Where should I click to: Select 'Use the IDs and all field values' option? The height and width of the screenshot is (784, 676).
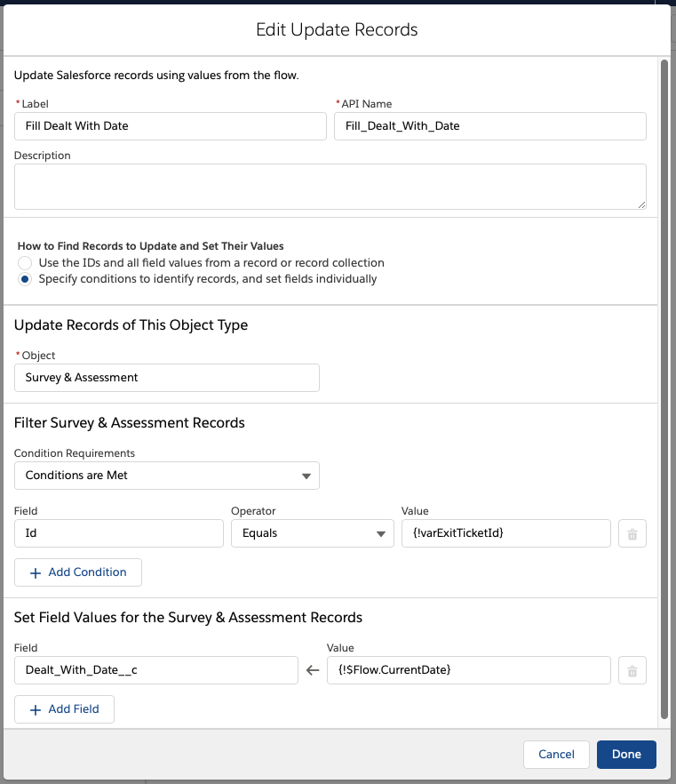point(25,263)
